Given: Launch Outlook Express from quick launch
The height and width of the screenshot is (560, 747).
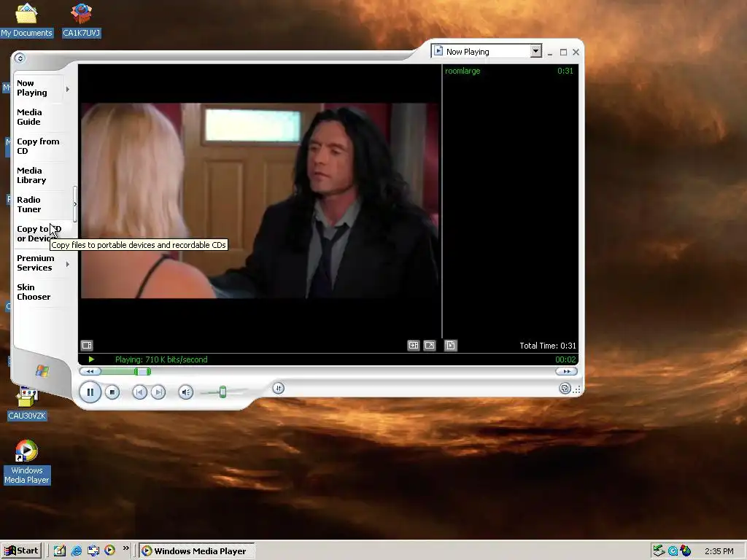Looking at the screenshot, I should [93, 551].
